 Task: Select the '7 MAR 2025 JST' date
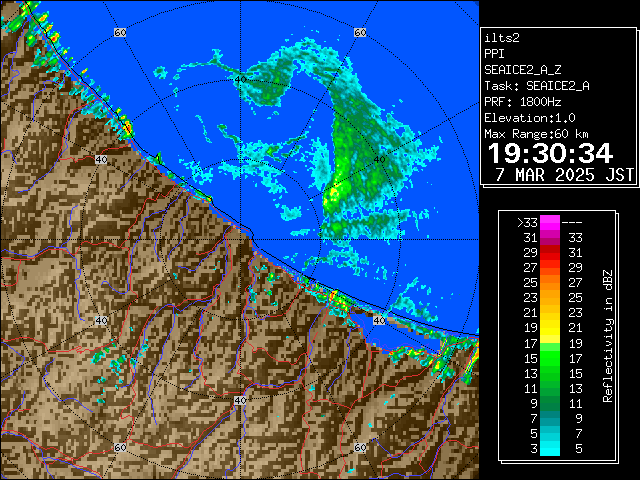[564, 175]
